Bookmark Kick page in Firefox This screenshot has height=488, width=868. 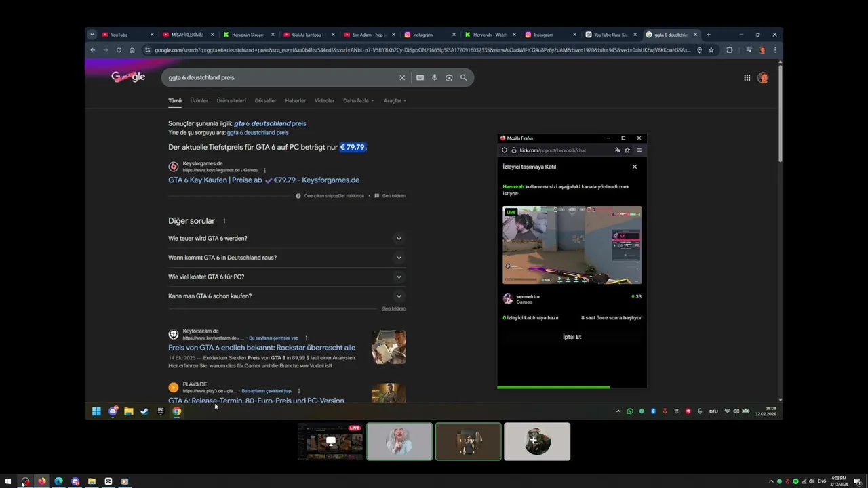pos(627,150)
